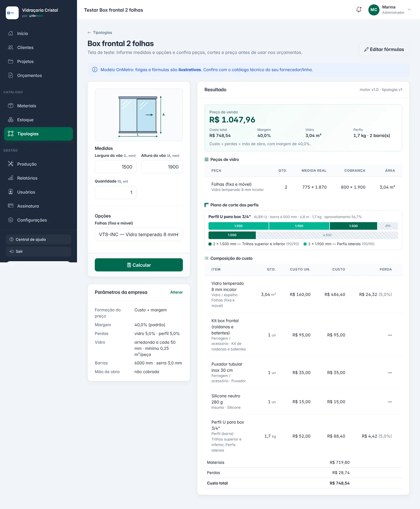Screen dimensions: 420x509
Task: Click the 775 × 1.870 measure cell
Action: tap(314, 187)
